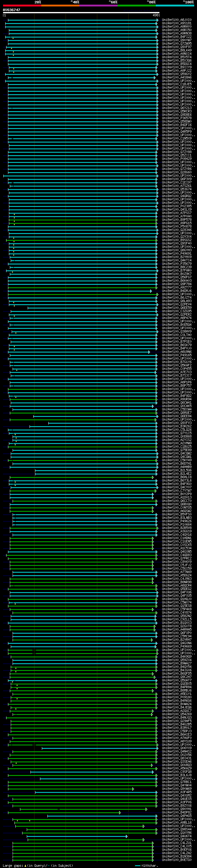Select hit label UniRef100_B8LK49
This screenshot has height=868, width=197.
(x=177, y=50)
